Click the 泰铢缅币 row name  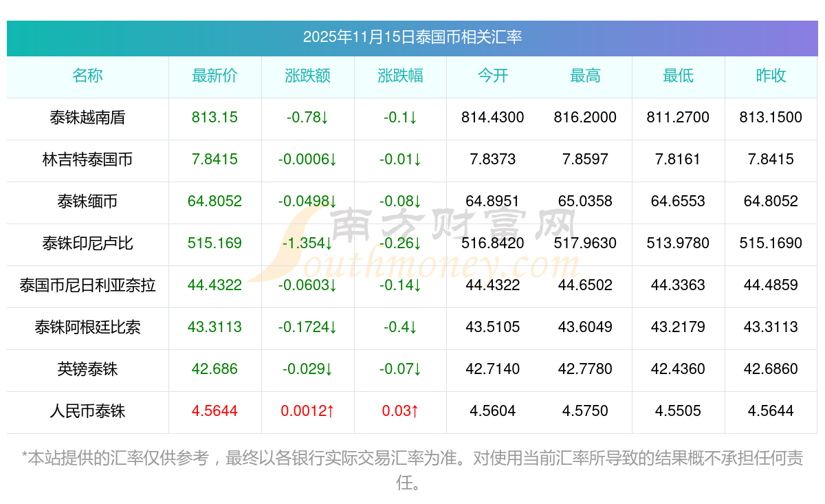87,201
